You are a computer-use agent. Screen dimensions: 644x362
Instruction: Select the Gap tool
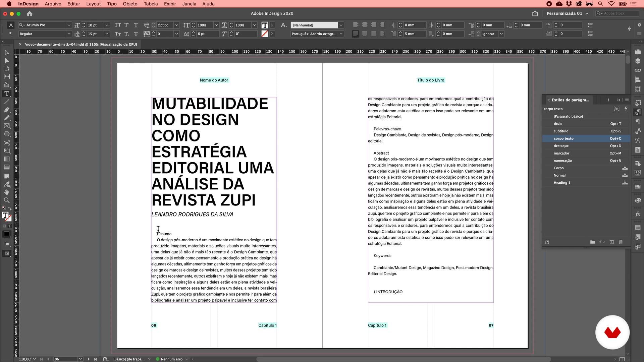click(7, 77)
